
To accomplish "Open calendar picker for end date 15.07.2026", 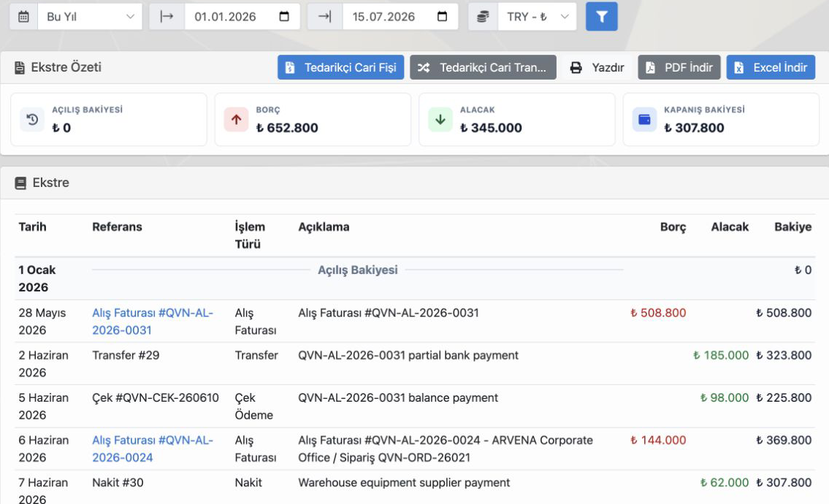I will click(442, 16).
